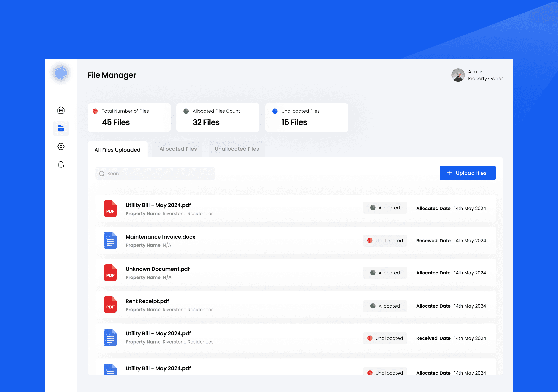Switch to the Unallocated Files tab

pyautogui.click(x=237, y=149)
